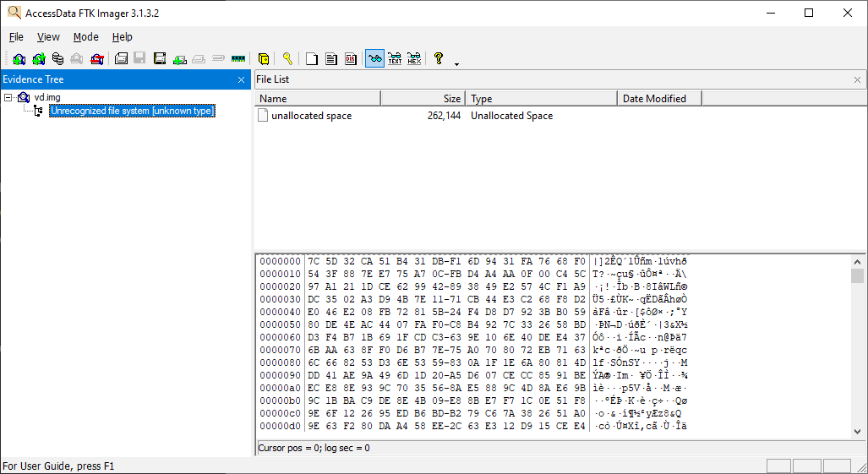Image resolution: width=868 pixels, height=474 pixels.
Task: Sort by Name column header
Action: coord(318,99)
